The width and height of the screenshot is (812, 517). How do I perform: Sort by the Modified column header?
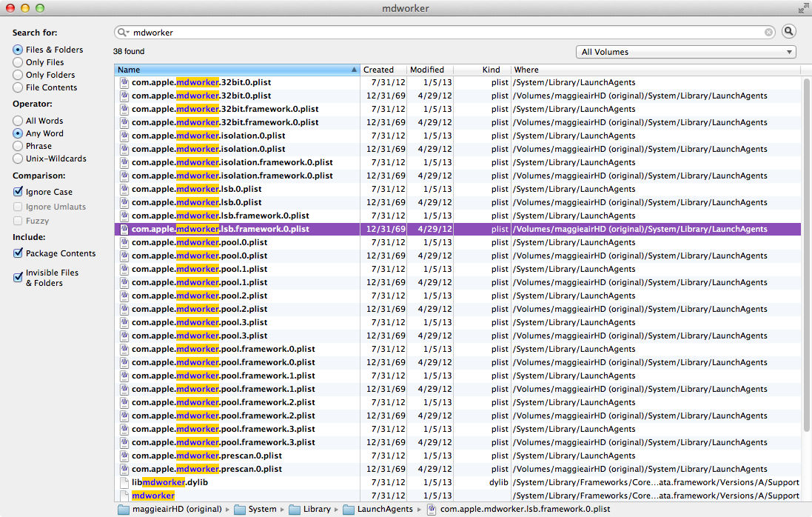[x=430, y=70]
